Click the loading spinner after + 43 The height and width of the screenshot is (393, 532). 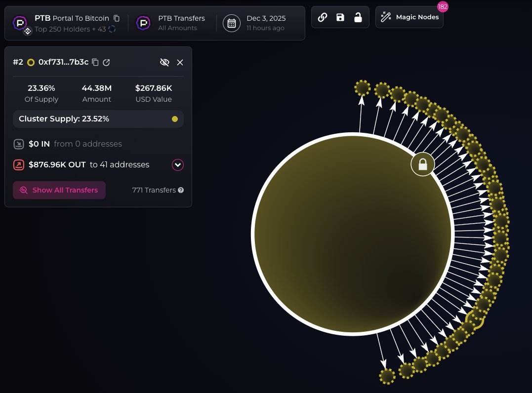tap(112, 29)
